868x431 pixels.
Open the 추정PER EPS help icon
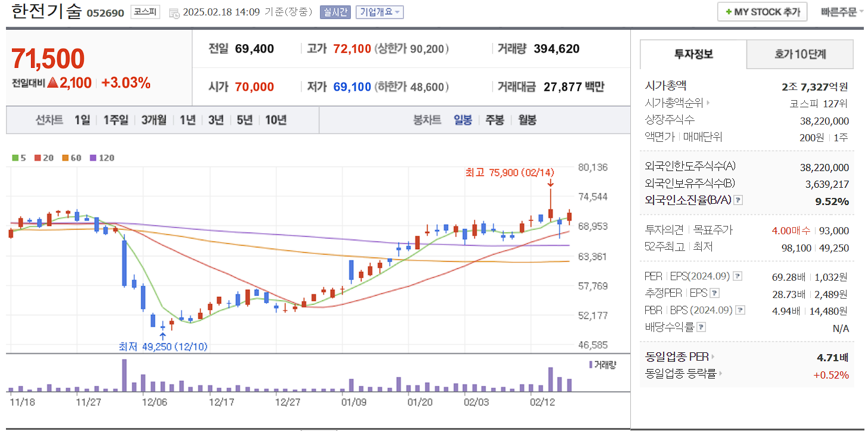tap(714, 293)
